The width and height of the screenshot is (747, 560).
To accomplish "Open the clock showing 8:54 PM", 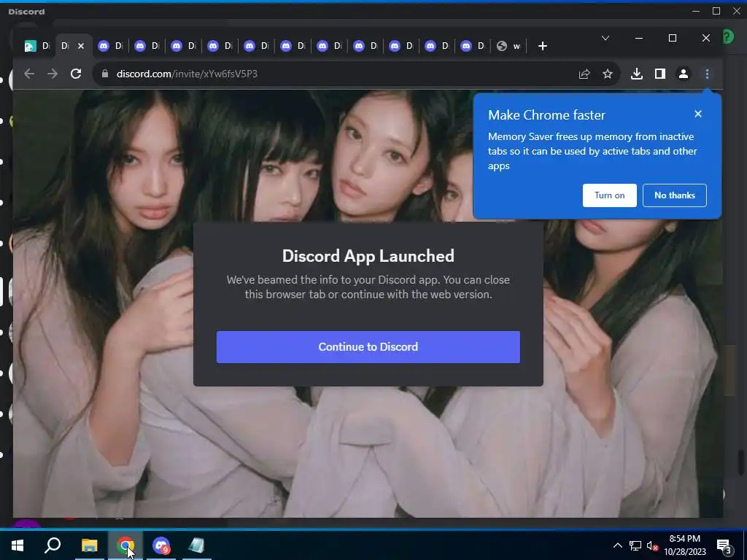I will [x=684, y=545].
